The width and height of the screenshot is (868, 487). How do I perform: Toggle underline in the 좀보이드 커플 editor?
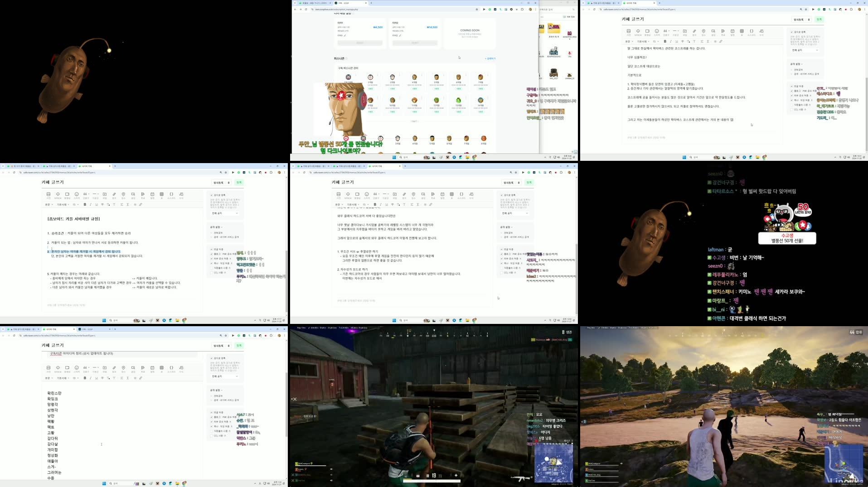[97, 204]
